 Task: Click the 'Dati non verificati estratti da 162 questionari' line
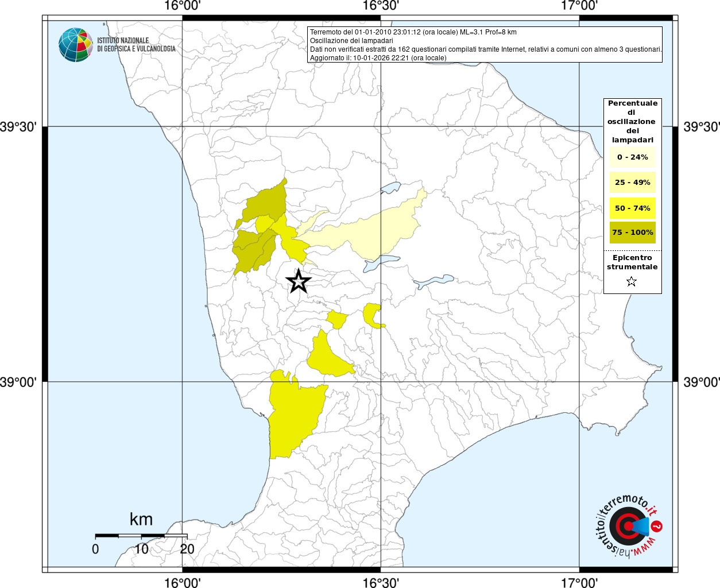(x=486, y=49)
